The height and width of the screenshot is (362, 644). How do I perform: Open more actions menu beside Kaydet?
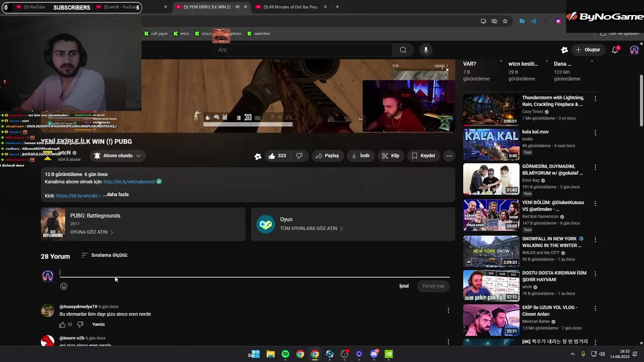449,156
